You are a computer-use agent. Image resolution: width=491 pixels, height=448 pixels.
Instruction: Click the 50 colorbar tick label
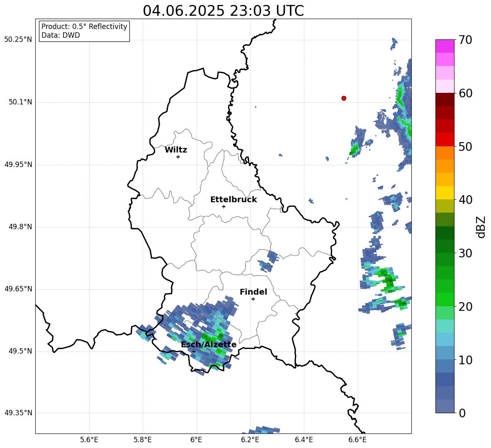click(465, 147)
